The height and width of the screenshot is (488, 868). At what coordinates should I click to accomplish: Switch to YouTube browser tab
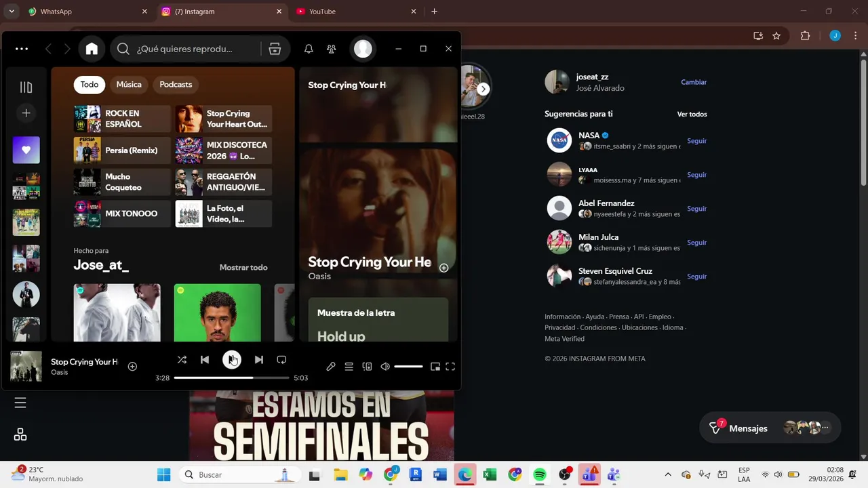pos(356,12)
